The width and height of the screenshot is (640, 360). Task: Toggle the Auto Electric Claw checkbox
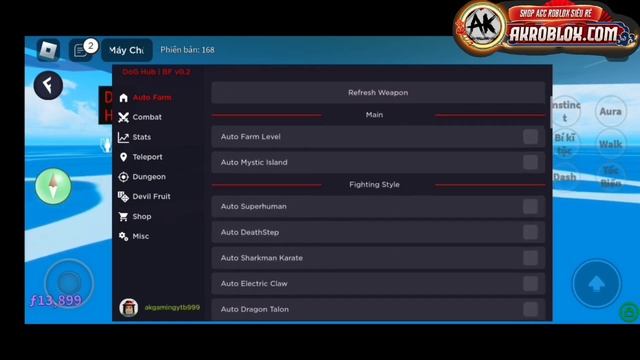530,284
